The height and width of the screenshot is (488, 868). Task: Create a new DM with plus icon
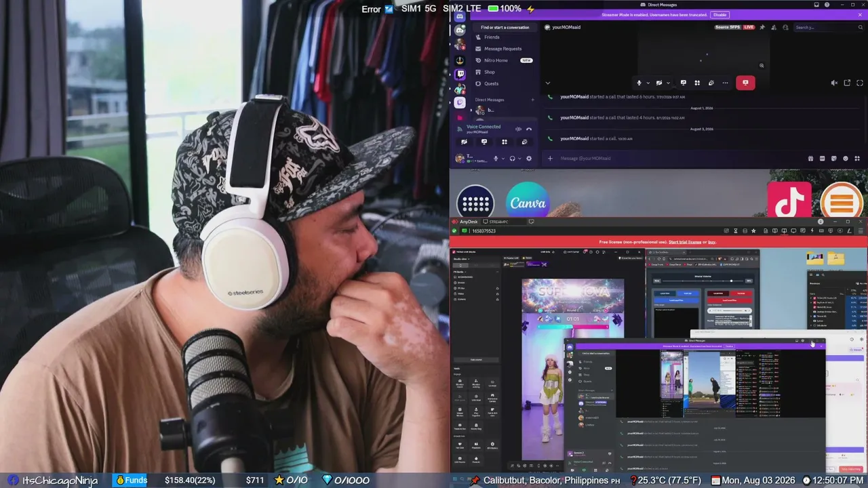point(532,100)
